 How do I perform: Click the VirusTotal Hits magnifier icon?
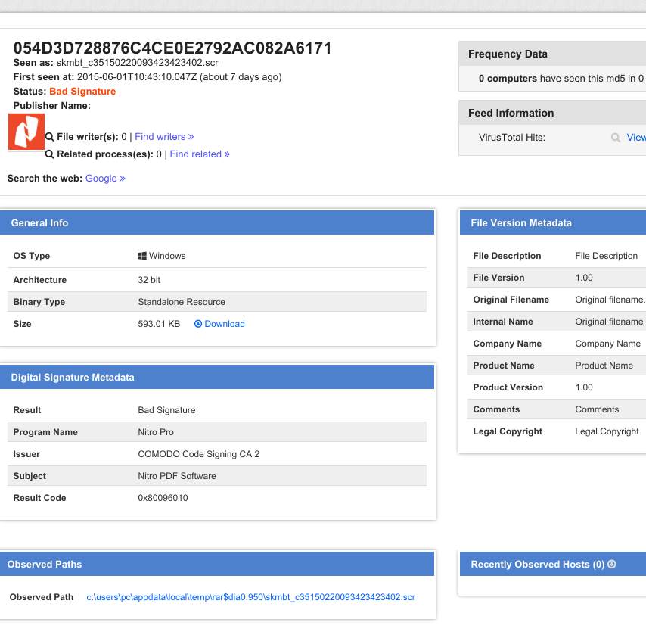tap(616, 138)
